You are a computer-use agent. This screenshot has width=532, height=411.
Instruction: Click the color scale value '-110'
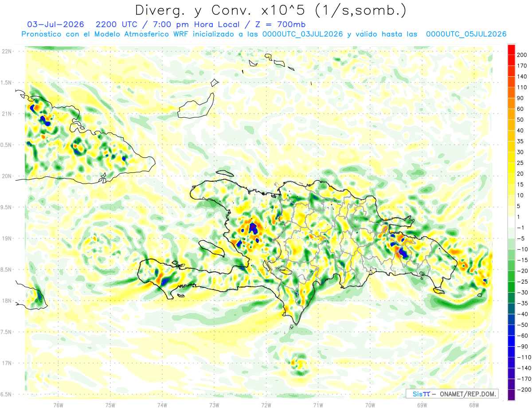coord(524,357)
